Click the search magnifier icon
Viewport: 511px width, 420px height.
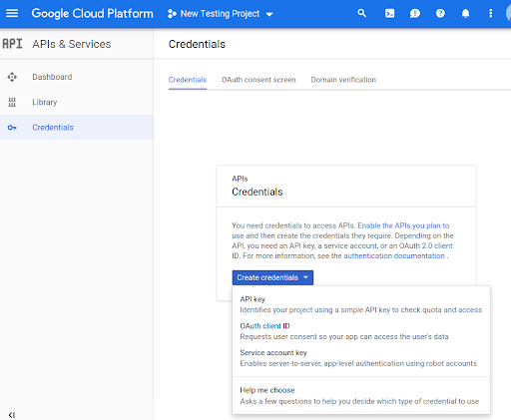[x=361, y=13]
